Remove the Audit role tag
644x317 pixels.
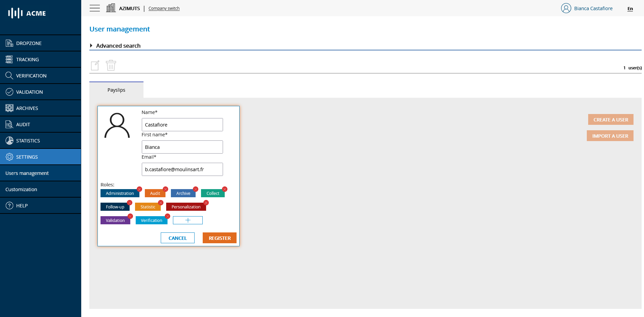tap(165, 189)
